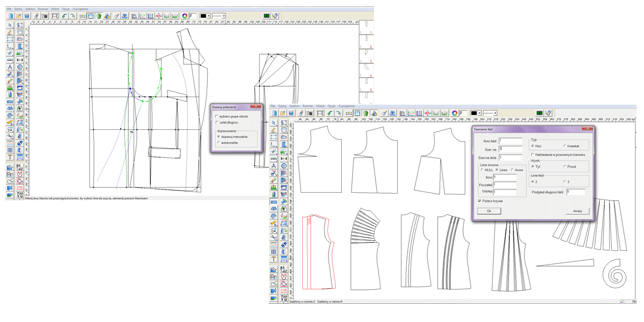The image size is (644, 322).
Task: Redo with green arrow in front window
Action: coord(338,113)
